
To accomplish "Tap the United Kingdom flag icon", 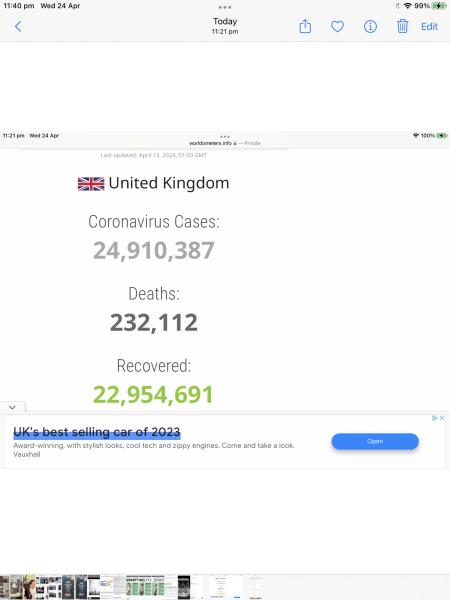I will coord(91,184).
